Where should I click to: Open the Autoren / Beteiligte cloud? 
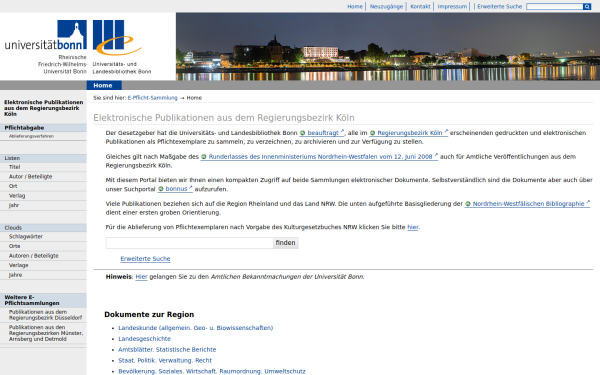[x=34, y=256]
